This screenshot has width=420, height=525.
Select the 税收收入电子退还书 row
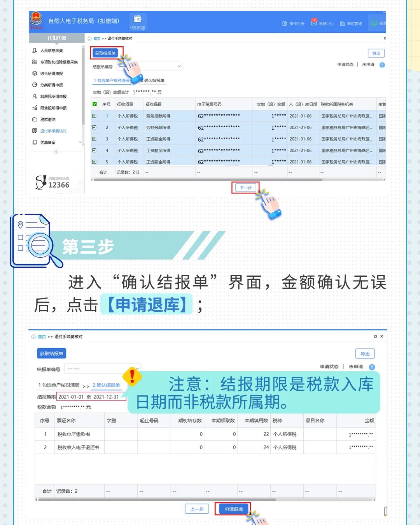pos(205,447)
